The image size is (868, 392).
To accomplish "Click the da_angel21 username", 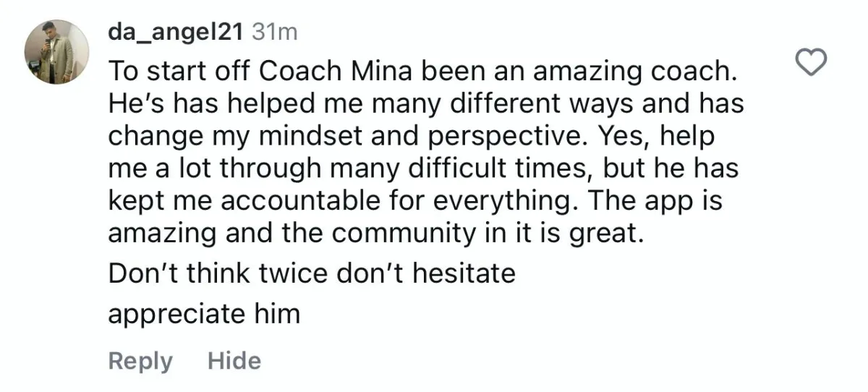I will 176,32.
